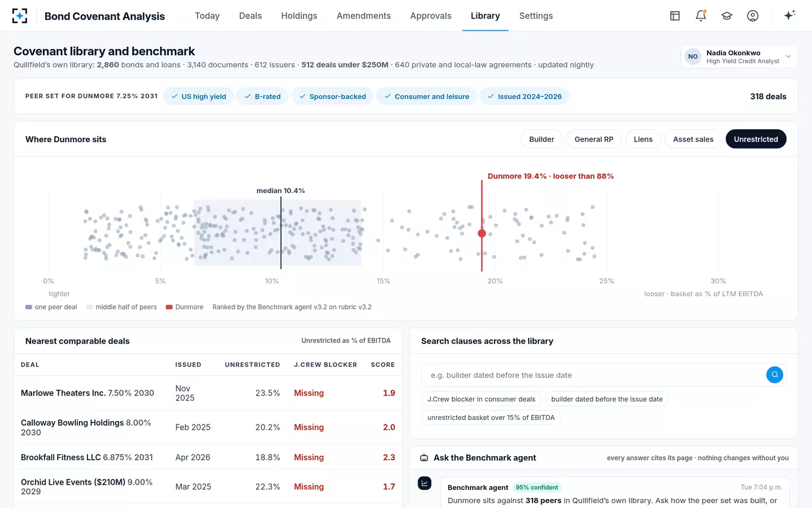Viewport: 812px width, 508px height.
Task: Select the Unrestricted basket view
Action: (756, 139)
